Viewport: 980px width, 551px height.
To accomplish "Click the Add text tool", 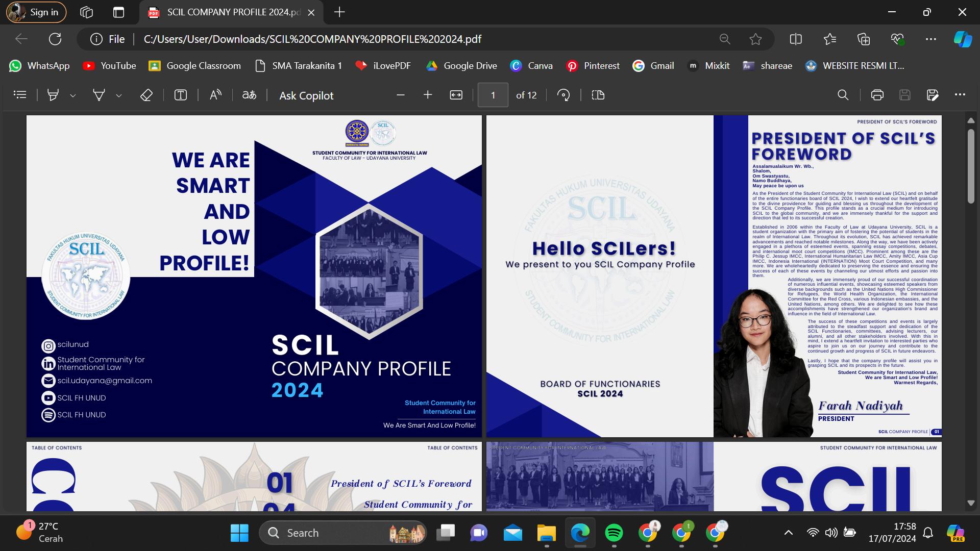I will coord(181,95).
